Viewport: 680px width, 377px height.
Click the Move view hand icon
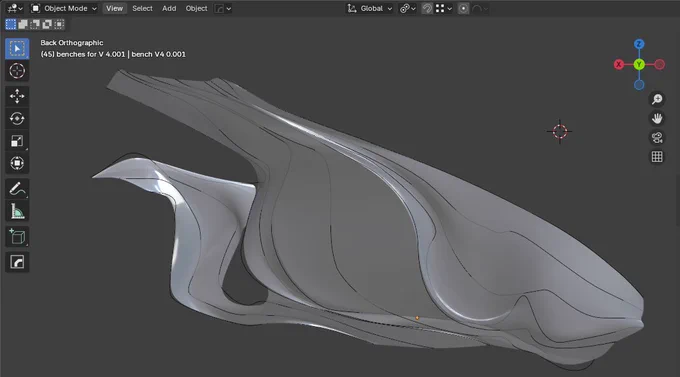pos(657,118)
